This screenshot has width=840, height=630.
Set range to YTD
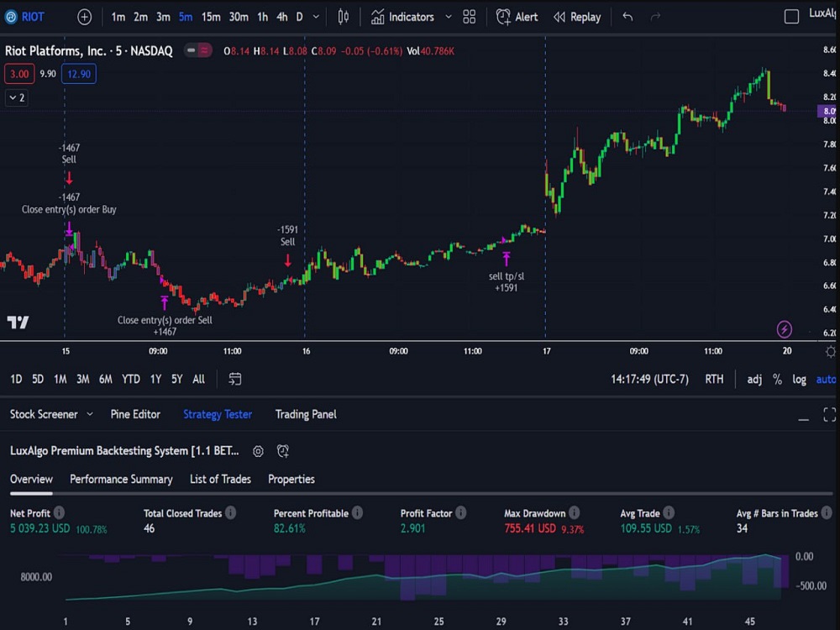pyautogui.click(x=131, y=380)
